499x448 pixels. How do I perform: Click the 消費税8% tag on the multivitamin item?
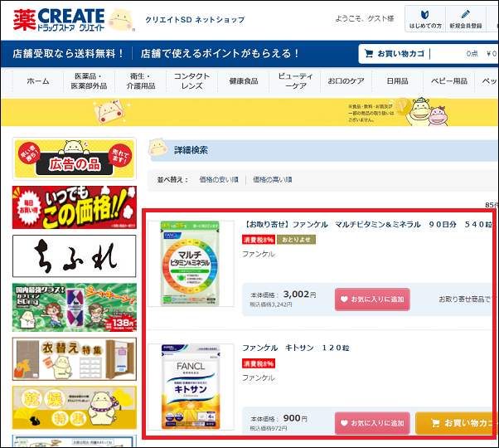(259, 240)
